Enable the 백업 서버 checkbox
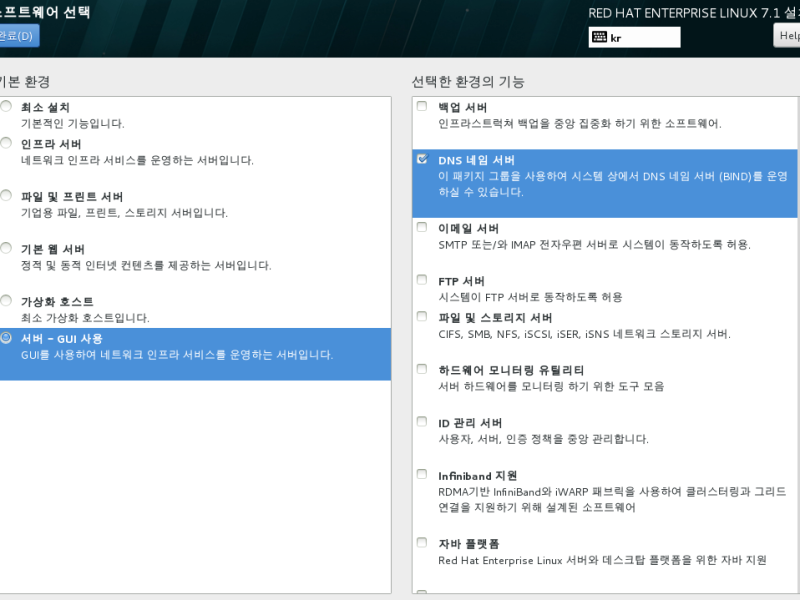 tap(422, 106)
